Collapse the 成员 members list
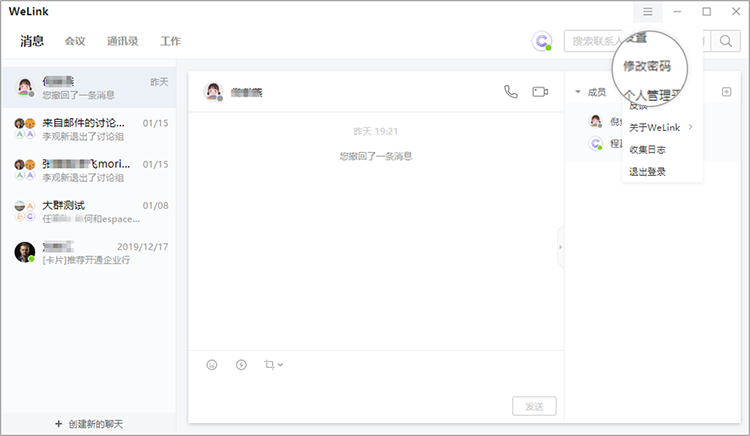This screenshot has width=750, height=436. tap(578, 92)
